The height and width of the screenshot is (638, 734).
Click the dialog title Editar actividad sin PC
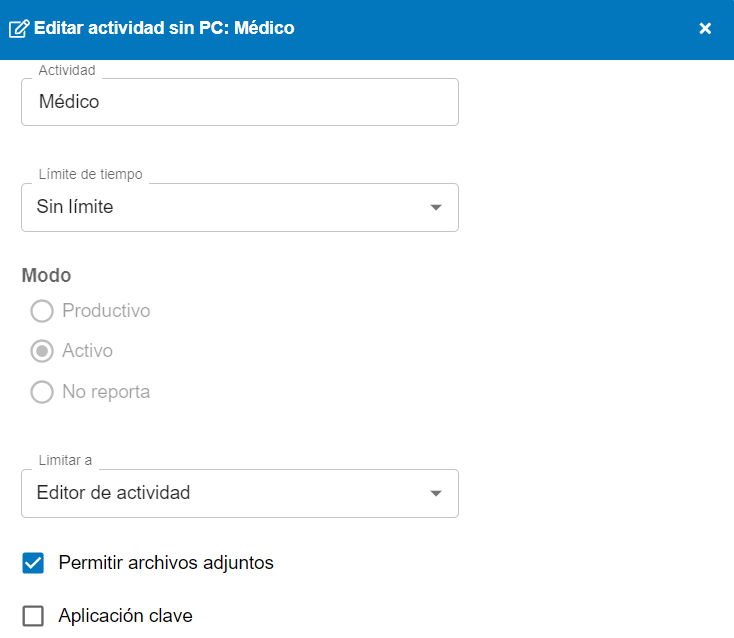pos(165,29)
